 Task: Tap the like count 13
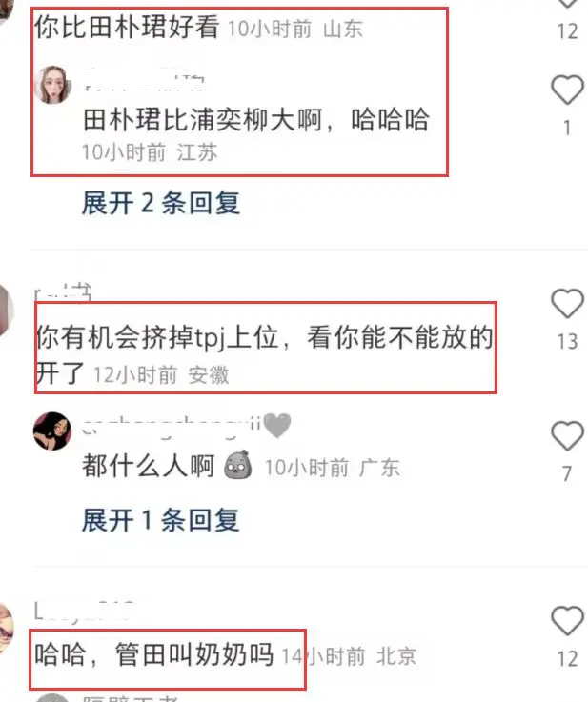[567, 342]
